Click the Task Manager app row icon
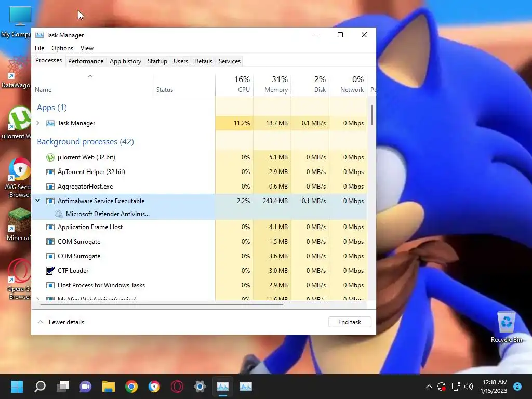The image size is (532, 399). (50, 123)
